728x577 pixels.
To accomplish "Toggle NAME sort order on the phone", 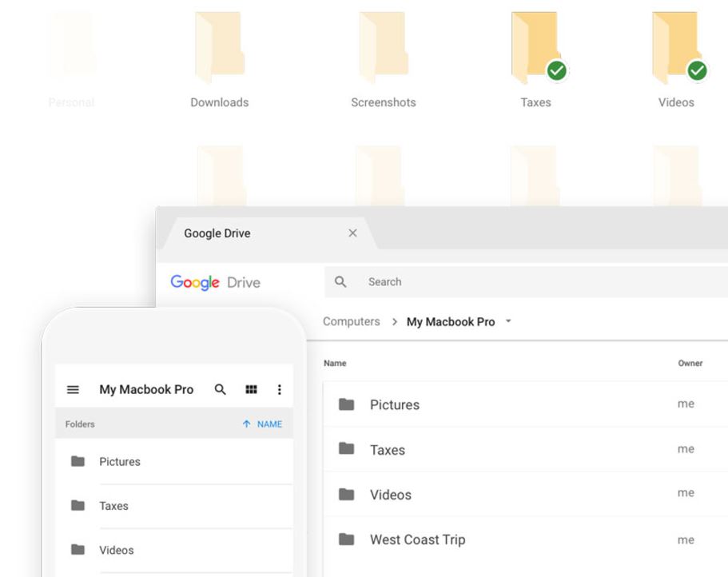I will pyautogui.click(x=269, y=424).
